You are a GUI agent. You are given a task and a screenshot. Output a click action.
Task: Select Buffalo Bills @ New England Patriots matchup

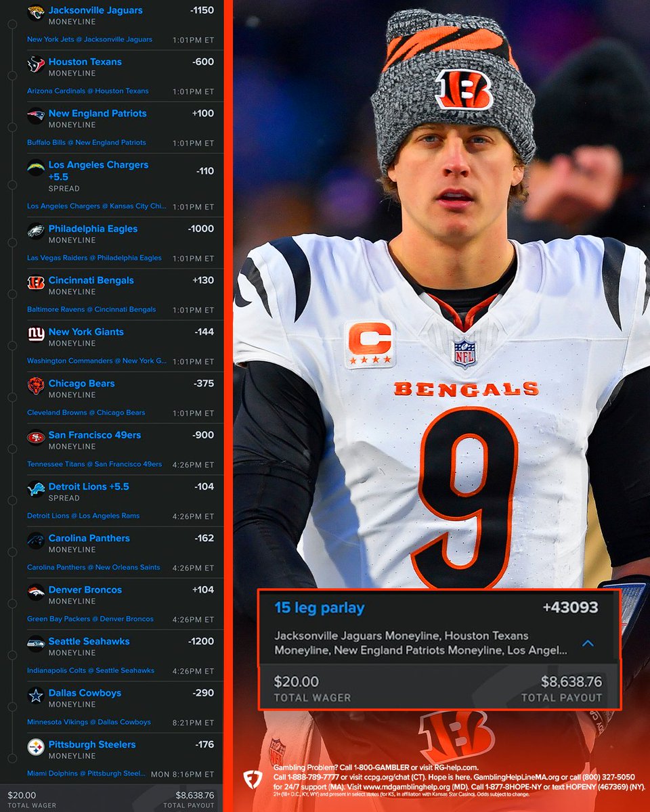coord(87,143)
